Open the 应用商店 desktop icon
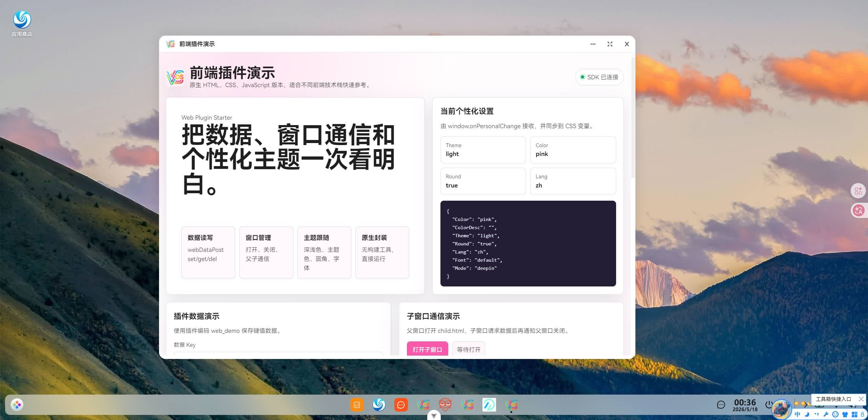Screen dimensions: 868x420 (x=22, y=23)
